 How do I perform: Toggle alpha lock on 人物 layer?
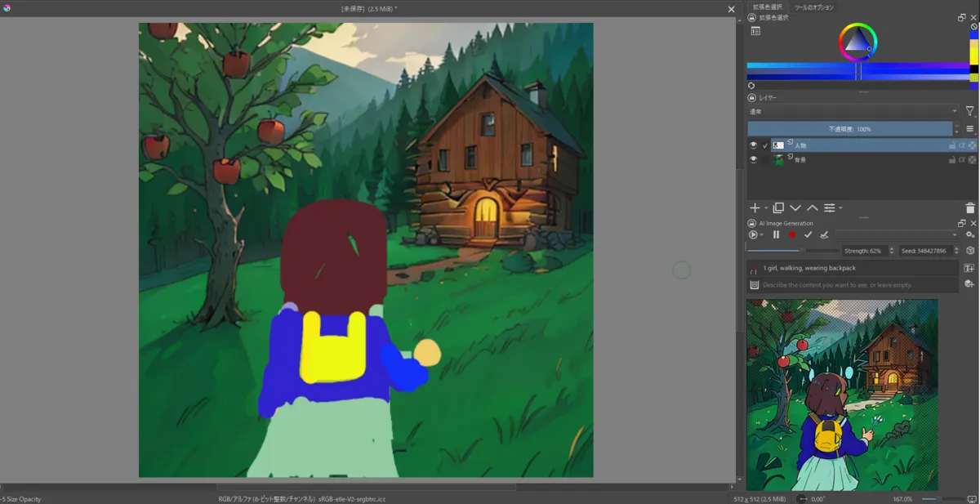972,145
